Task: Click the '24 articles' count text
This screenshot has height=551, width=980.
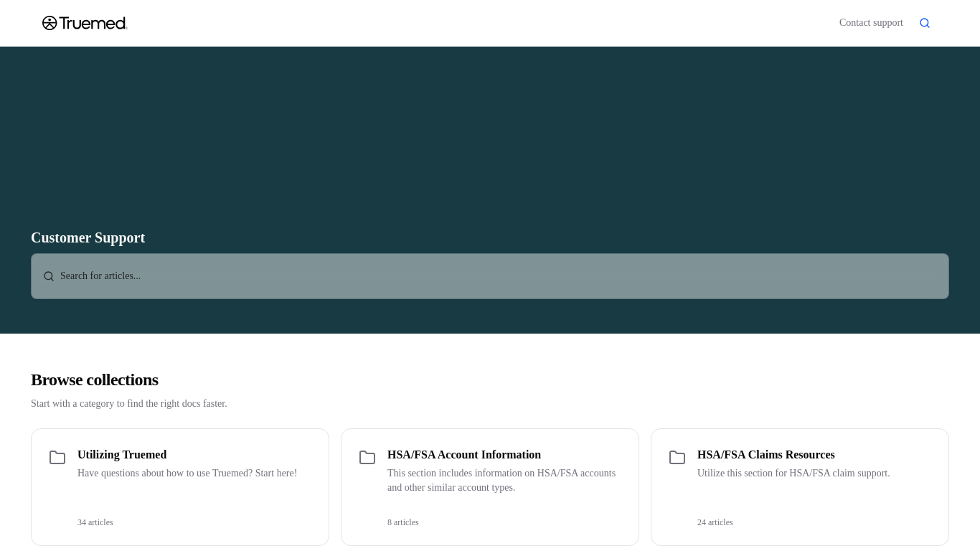Action: pyautogui.click(x=715, y=522)
